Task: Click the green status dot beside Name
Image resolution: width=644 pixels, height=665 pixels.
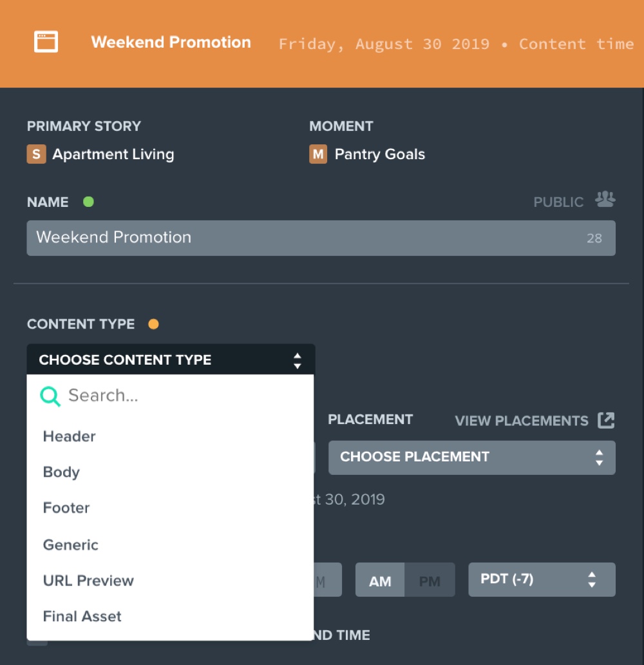Action: (x=89, y=202)
